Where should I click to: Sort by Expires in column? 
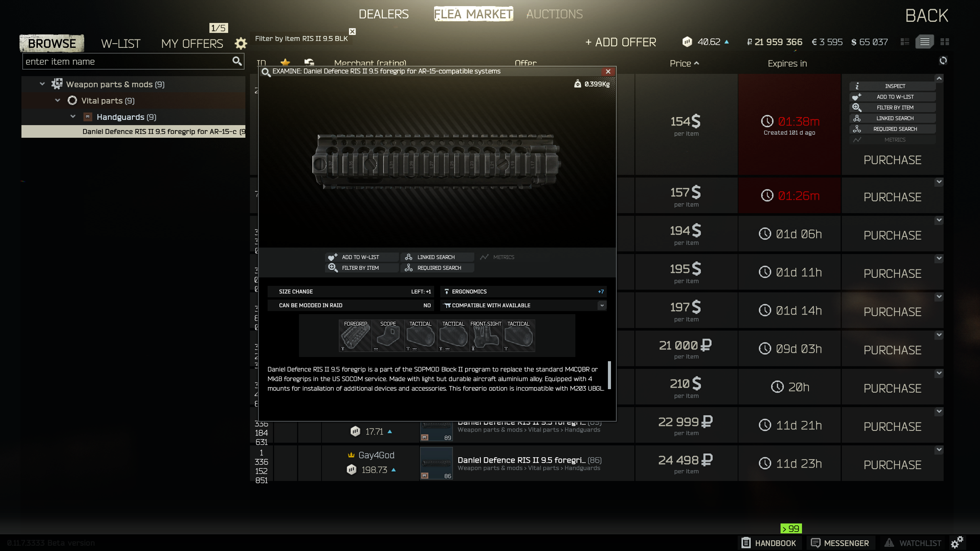[x=787, y=63]
